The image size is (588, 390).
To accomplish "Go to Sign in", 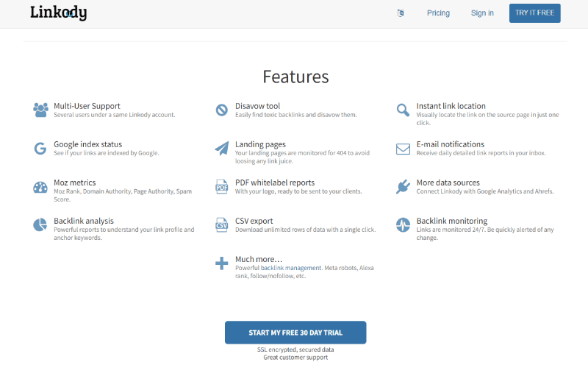I will pos(482,13).
